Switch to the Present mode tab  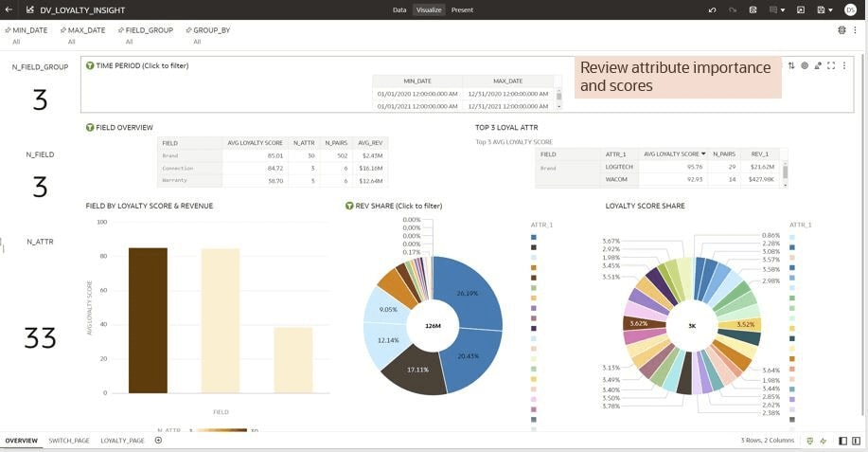462,9
